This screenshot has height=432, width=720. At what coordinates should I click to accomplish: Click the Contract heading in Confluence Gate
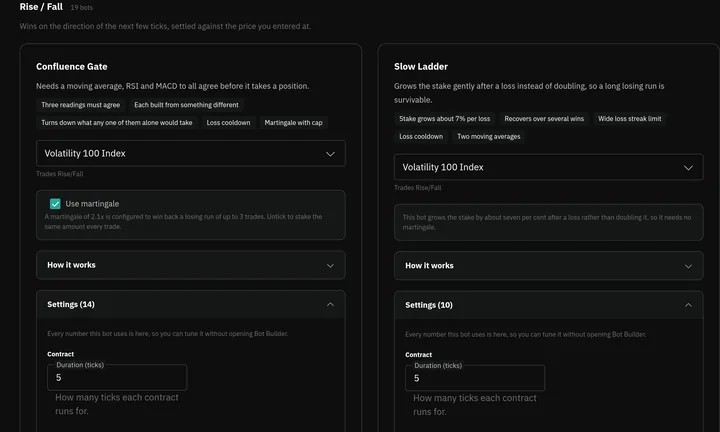[x=60, y=354]
